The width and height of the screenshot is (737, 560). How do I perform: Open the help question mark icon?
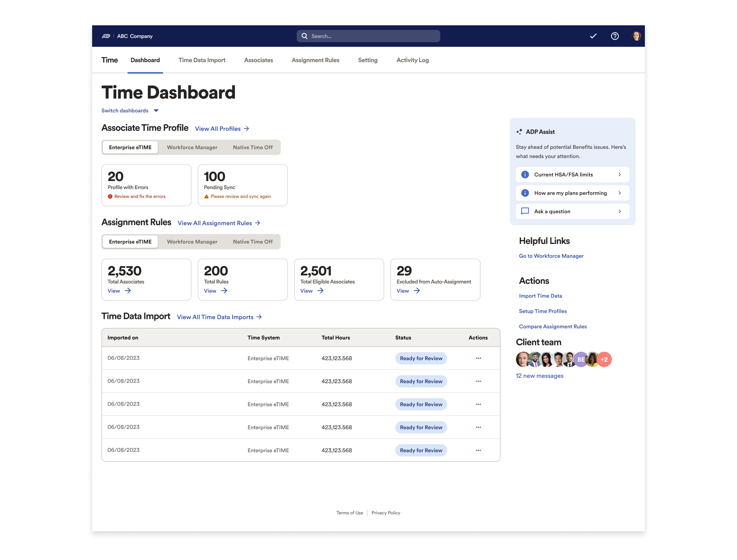click(x=615, y=36)
